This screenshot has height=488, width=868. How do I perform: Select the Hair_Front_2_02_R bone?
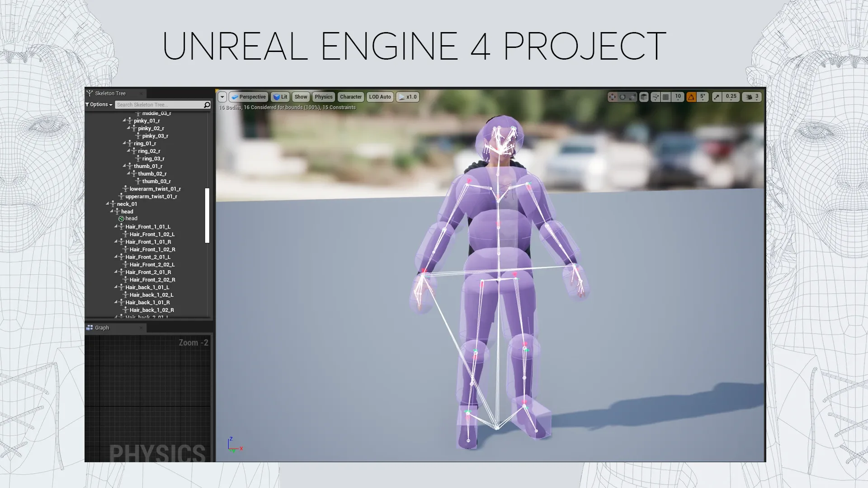152,280
